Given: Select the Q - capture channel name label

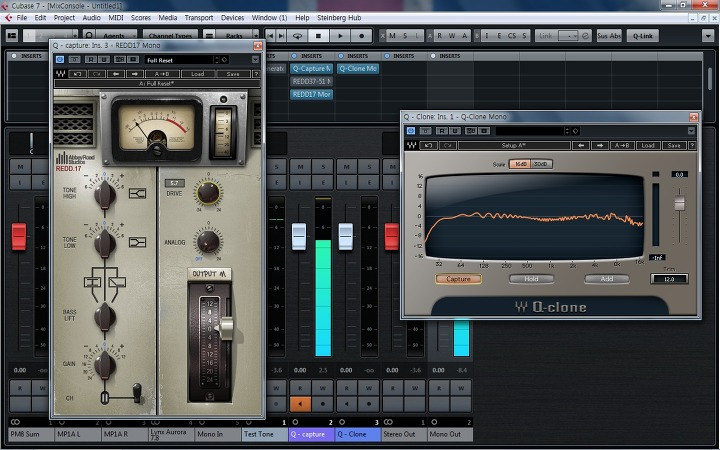Looking at the screenshot, I should pyautogui.click(x=311, y=434).
